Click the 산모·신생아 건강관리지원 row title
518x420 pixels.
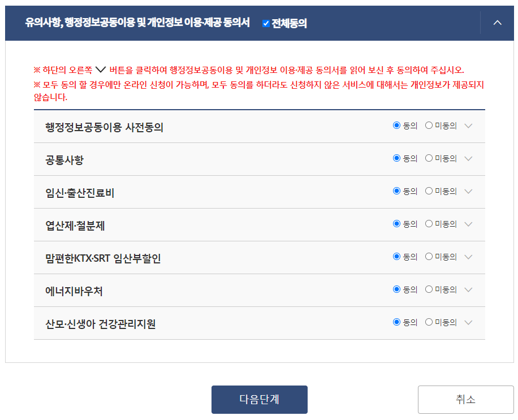click(101, 324)
